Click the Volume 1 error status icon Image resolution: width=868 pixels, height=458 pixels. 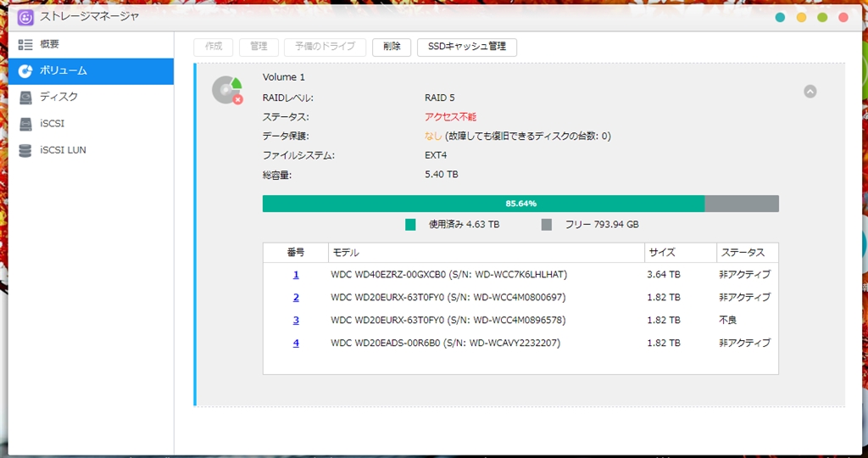pyautogui.click(x=237, y=100)
